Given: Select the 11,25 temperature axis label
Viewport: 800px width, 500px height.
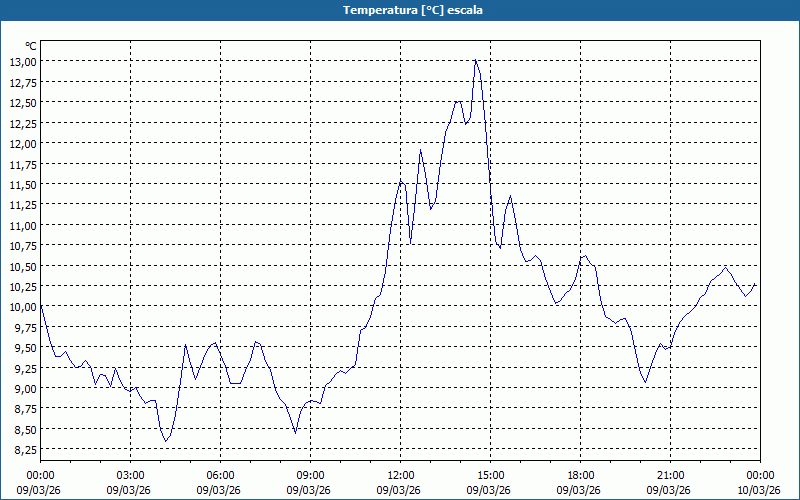Looking at the screenshot, I should [x=23, y=205].
